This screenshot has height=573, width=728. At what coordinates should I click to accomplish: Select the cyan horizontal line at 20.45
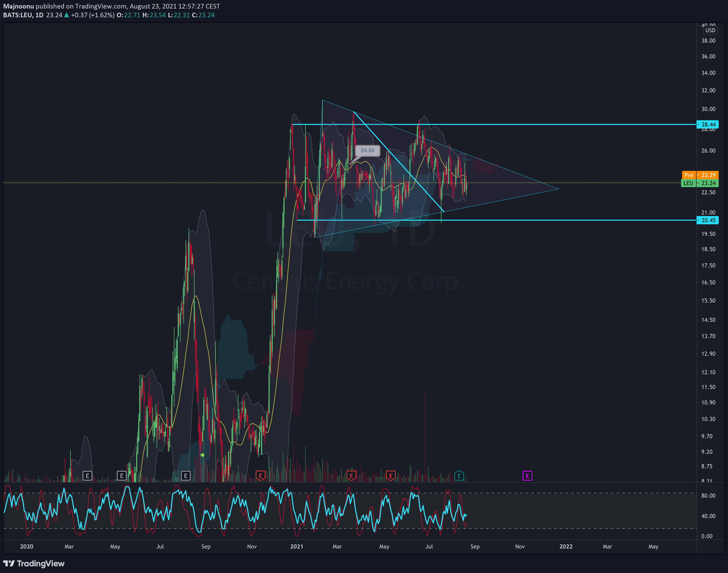coord(496,220)
